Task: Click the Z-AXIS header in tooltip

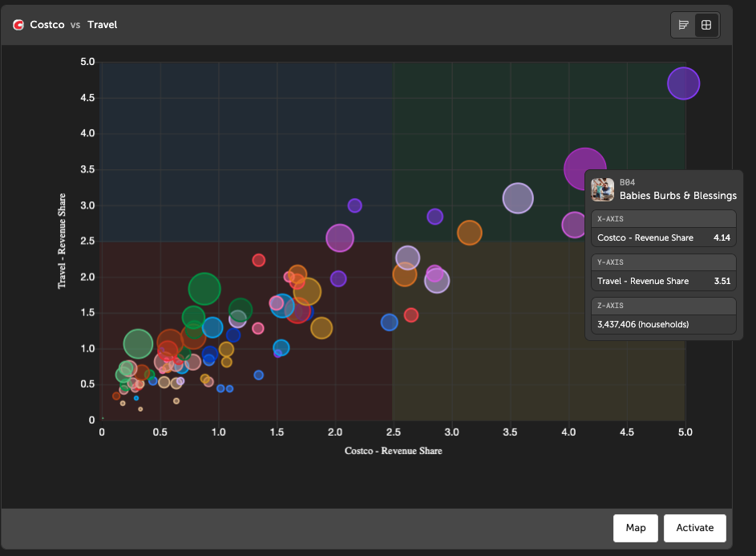Action: click(610, 306)
